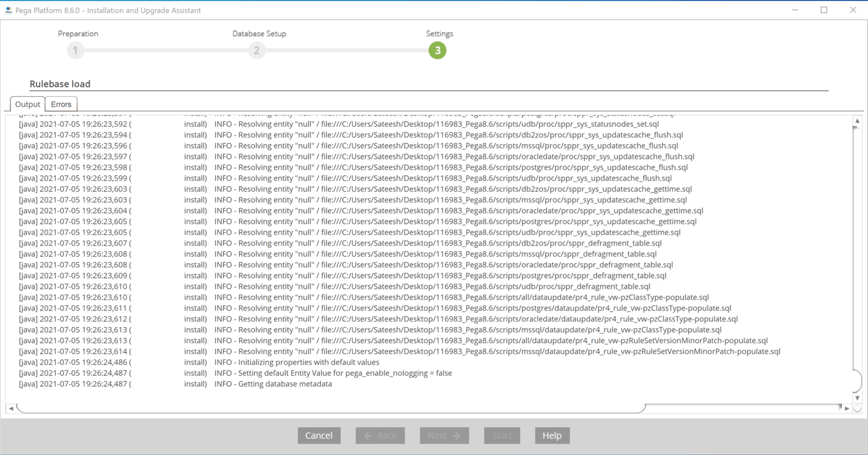The image size is (868, 455).
Task: Click the horizontal scrollbar thumb
Action: pos(331,408)
